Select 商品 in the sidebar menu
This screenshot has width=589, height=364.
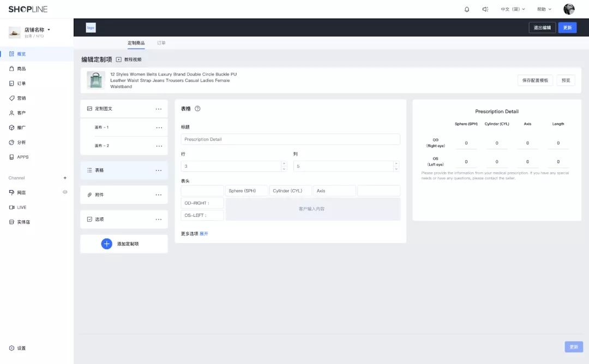click(x=21, y=69)
